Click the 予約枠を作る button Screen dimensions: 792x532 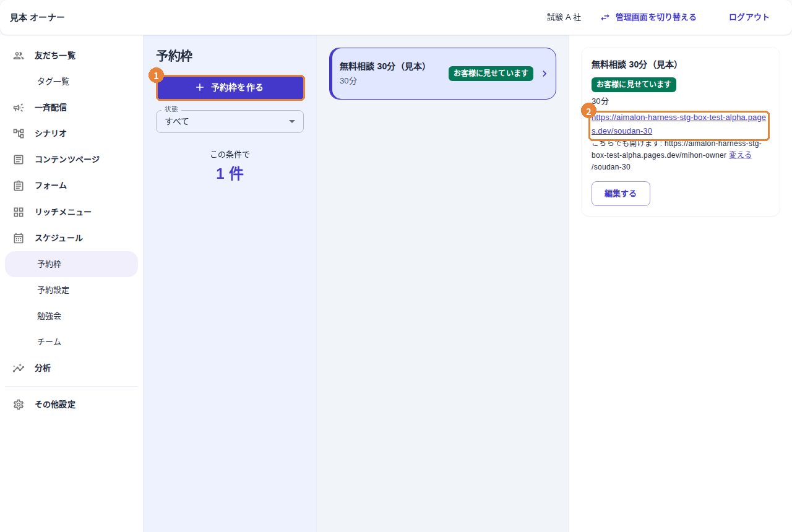[x=230, y=88]
